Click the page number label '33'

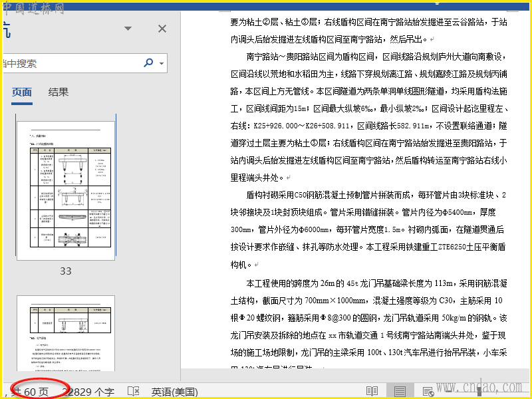(66, 271)
